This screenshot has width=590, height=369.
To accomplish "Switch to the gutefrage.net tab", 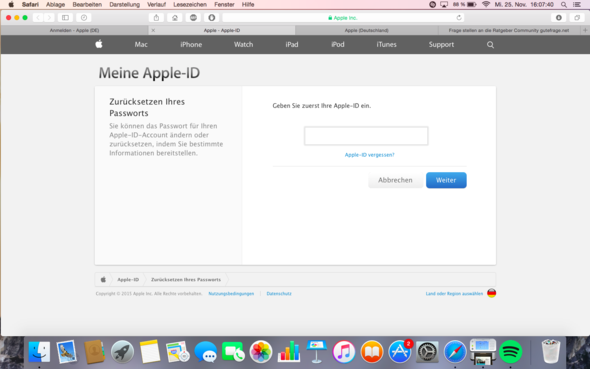I will click(509, 30).
